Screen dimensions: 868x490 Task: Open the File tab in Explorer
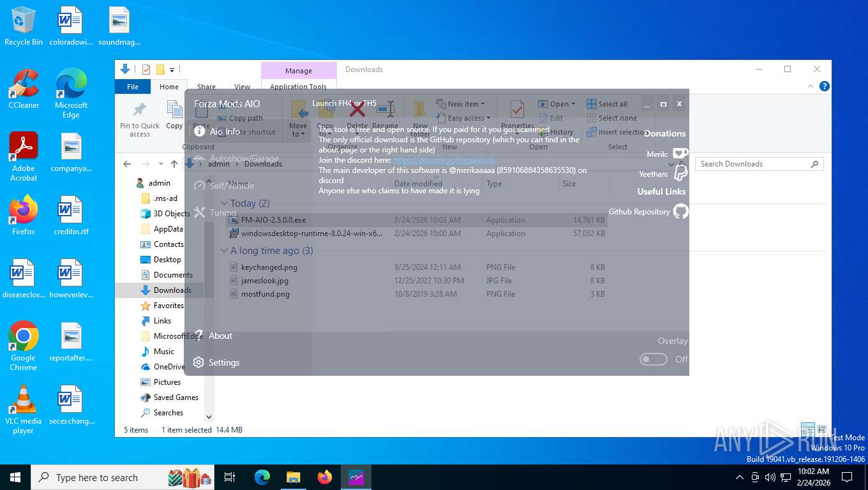click(133, 87)
